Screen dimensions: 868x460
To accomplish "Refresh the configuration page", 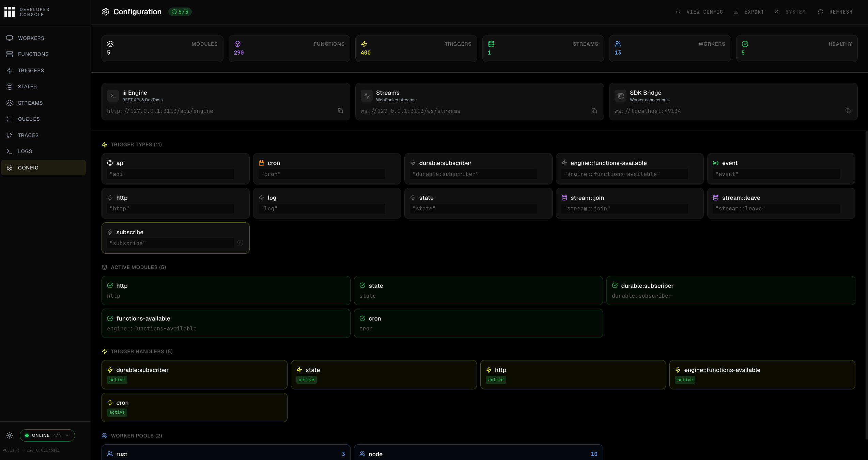I will point(835,12).
